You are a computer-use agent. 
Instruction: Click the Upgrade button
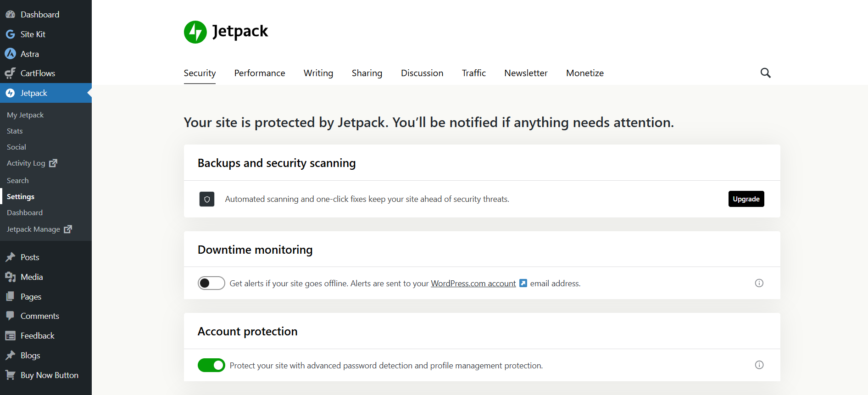coord(746,199)
